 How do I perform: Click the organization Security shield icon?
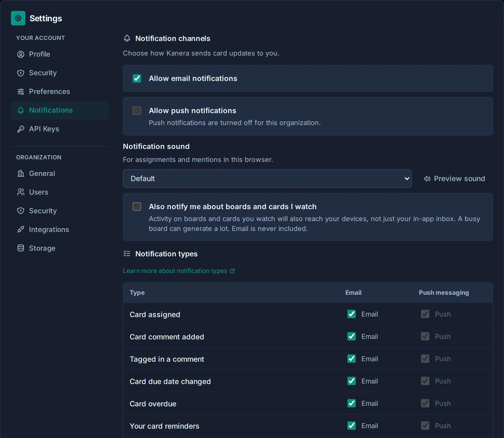coord(21,211)
